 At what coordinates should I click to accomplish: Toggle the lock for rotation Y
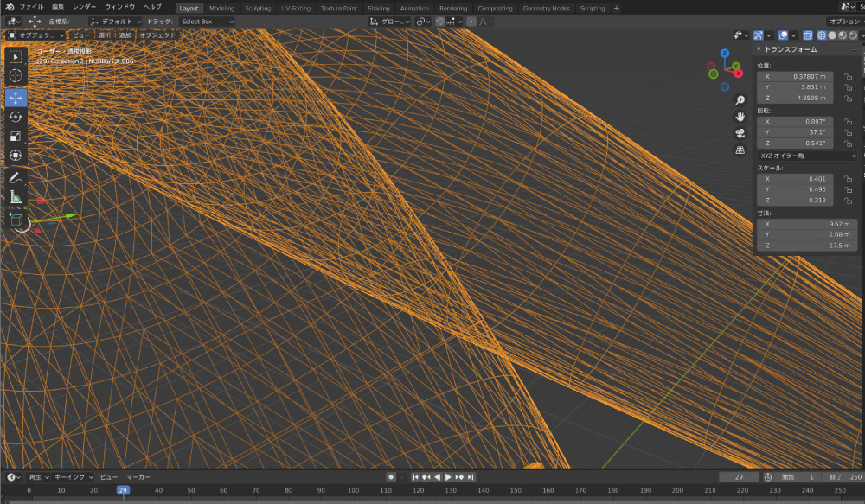click(x=848, y=132)
